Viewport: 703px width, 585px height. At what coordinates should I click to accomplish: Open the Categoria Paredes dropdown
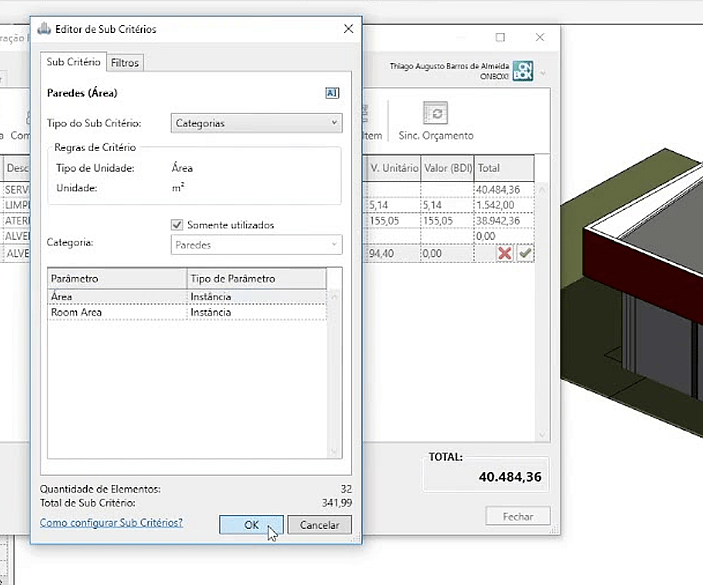[256, 245]
